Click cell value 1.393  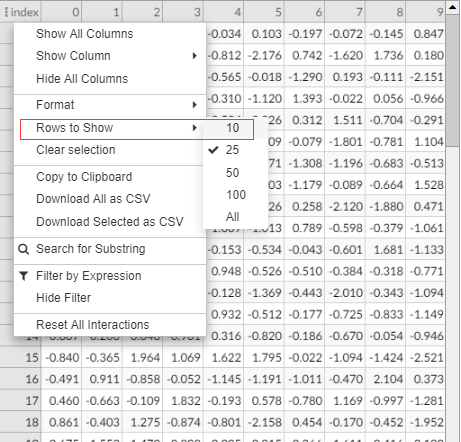307,99
